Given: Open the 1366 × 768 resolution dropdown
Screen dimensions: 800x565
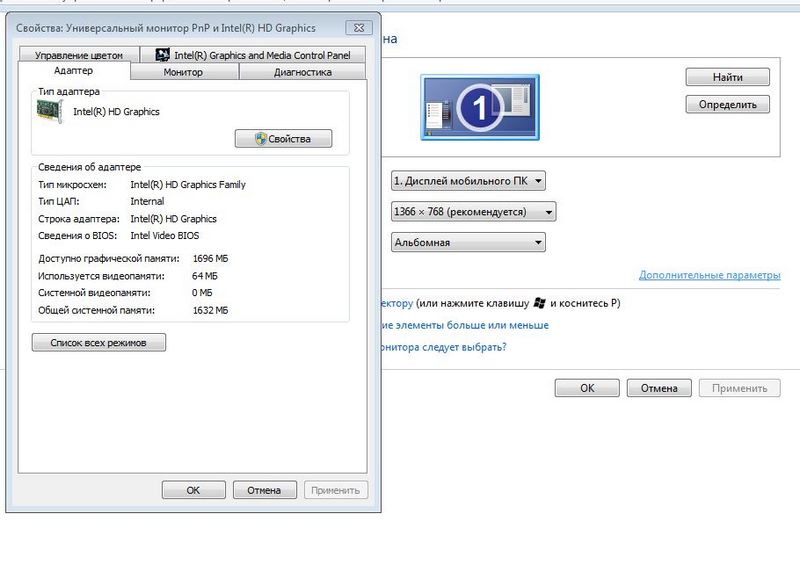Looking at the screenshot, I should point(473,212).
